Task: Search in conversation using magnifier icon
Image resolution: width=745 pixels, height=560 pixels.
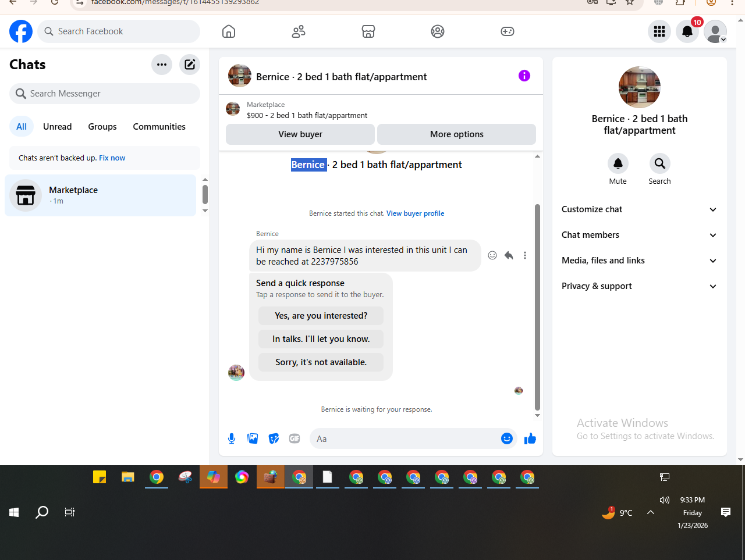Action: click(659, 163)
